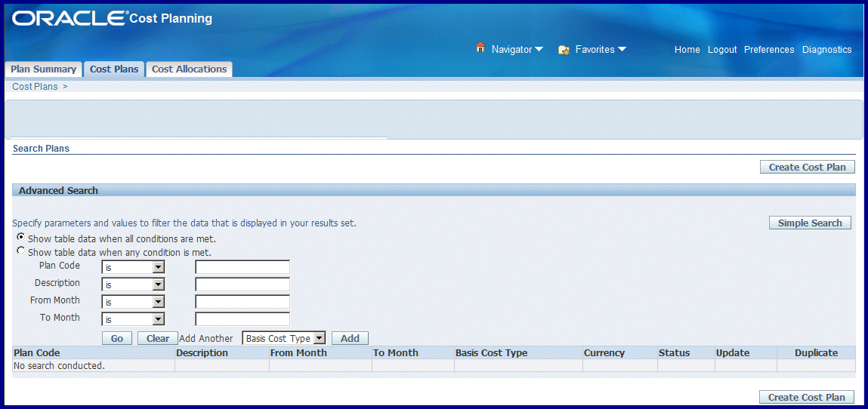The width and height of the screenshot is (868, 409).
Task: Open Preferences link
Action: (769, 50)
